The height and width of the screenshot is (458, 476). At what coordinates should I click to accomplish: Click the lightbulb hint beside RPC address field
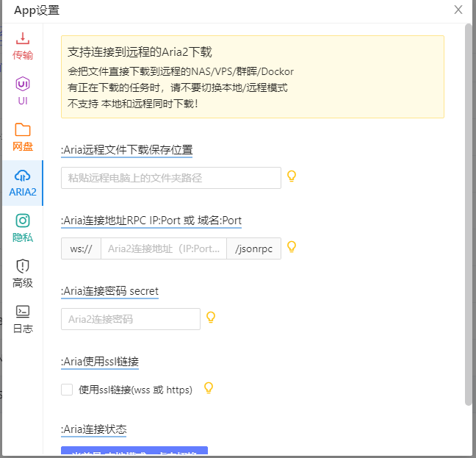tap(292, 246)
